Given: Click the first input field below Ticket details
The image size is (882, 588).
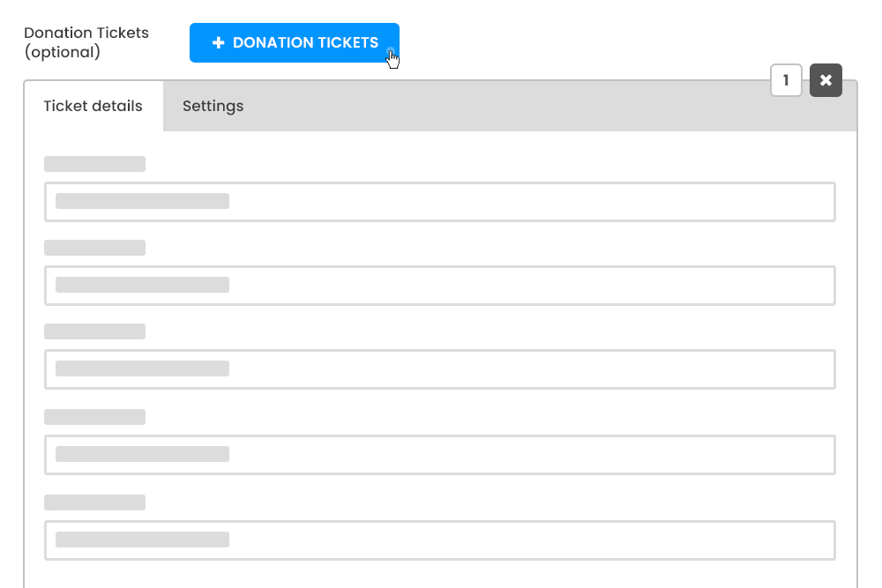Looking at the screenshot, I should tap(440, 202).
